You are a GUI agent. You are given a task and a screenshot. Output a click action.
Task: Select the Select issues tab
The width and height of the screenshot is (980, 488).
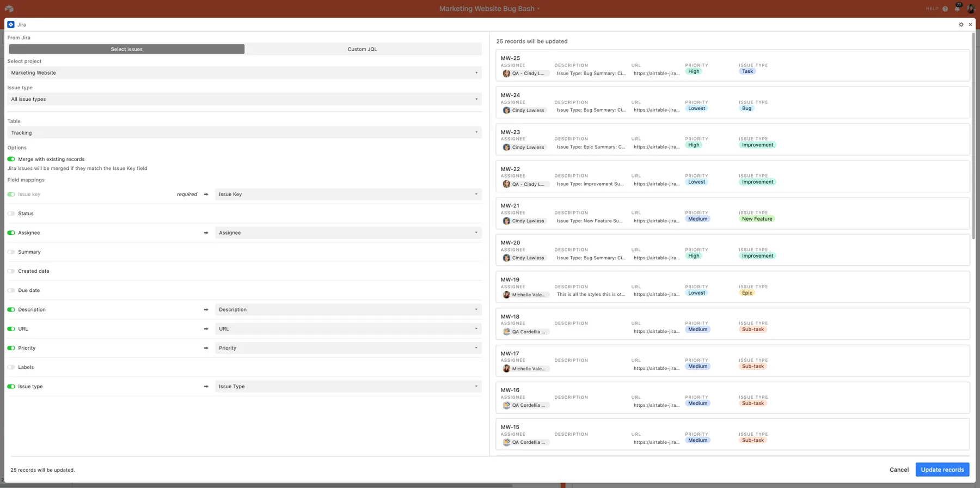coord(127,49)
